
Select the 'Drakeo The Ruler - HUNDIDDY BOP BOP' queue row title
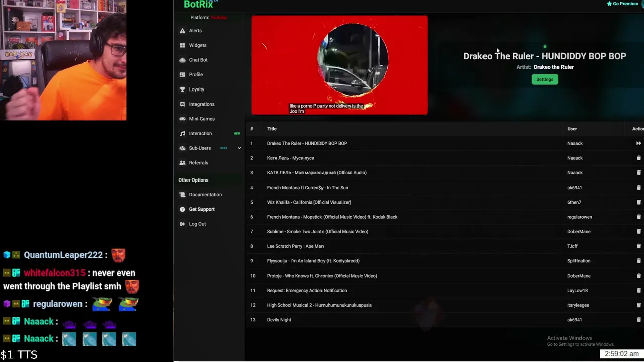(307, 143)
